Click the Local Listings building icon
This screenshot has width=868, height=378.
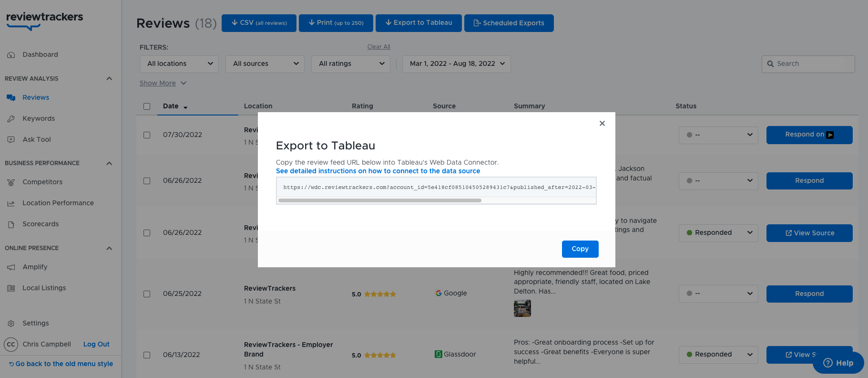click(11, 288)
